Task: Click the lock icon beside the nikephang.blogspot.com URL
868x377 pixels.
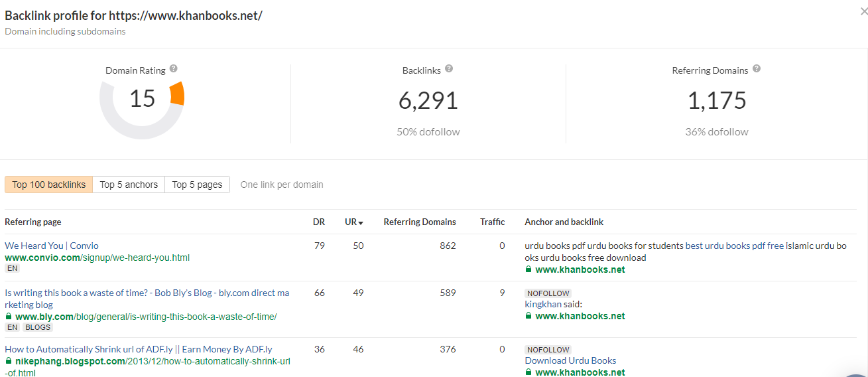Action: pyautogui.click(x=9, y=361)
